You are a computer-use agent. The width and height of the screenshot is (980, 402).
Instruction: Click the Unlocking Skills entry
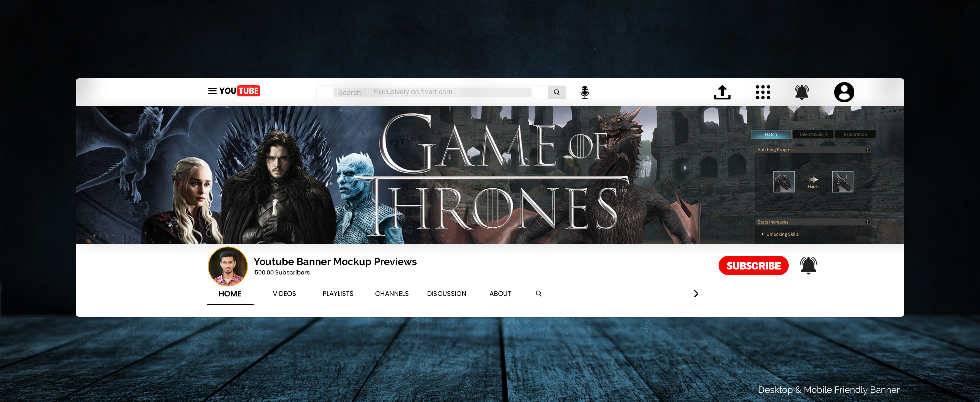pos(779,234)
